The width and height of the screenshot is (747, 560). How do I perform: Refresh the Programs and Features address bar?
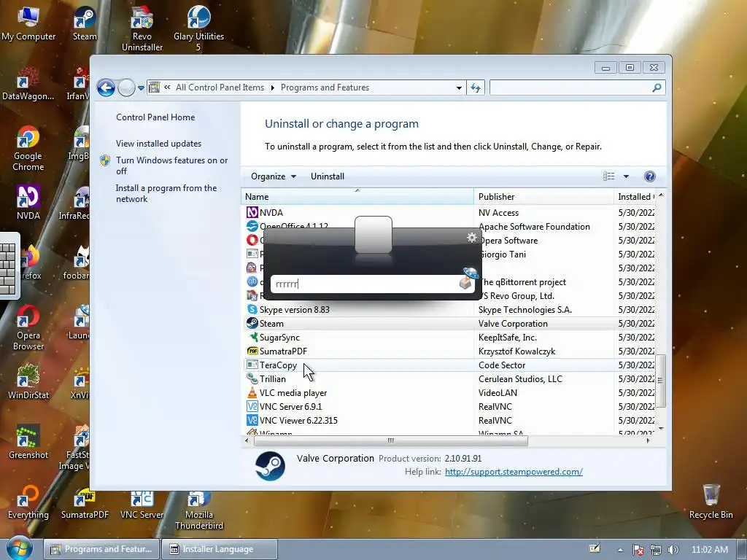476,87
